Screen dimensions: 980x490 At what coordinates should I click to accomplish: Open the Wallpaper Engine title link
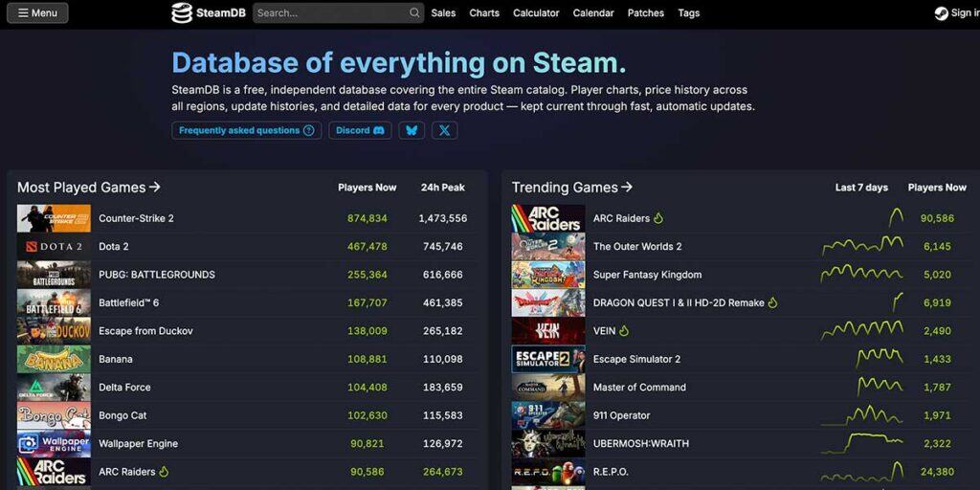[138, 443]
